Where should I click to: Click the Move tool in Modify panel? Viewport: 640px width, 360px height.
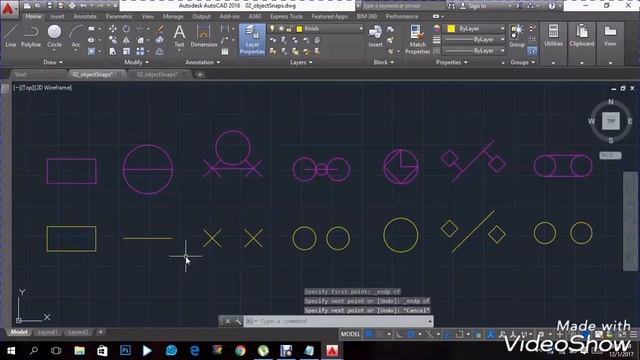pos(113,29)
